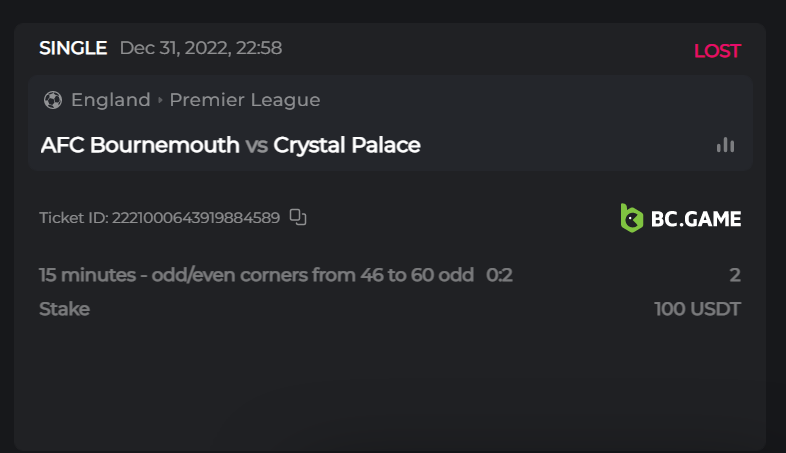
Task: Open the Premier League link
Action: click(x=245, y=100)
